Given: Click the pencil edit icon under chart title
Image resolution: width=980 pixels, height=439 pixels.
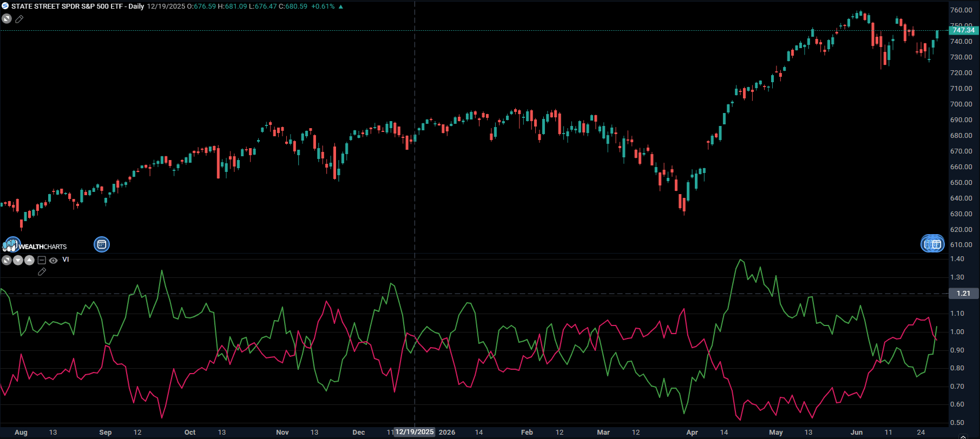Looking at the screenshot, I should [19, 19].
